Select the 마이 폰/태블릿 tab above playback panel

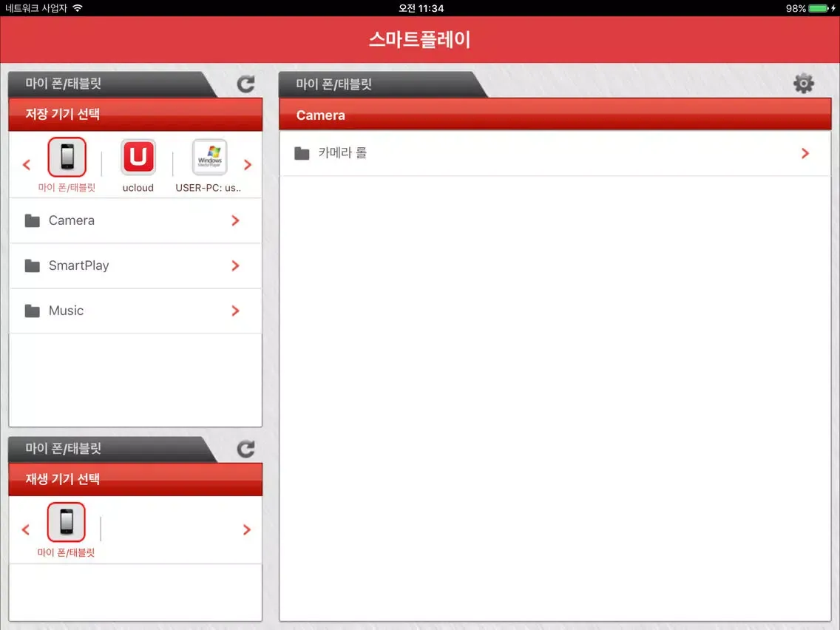[112, 449]
